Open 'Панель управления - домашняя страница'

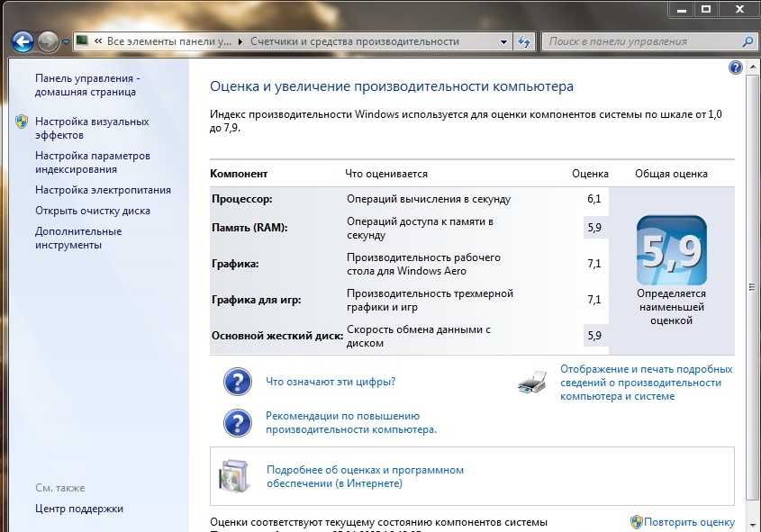(87, 85)
